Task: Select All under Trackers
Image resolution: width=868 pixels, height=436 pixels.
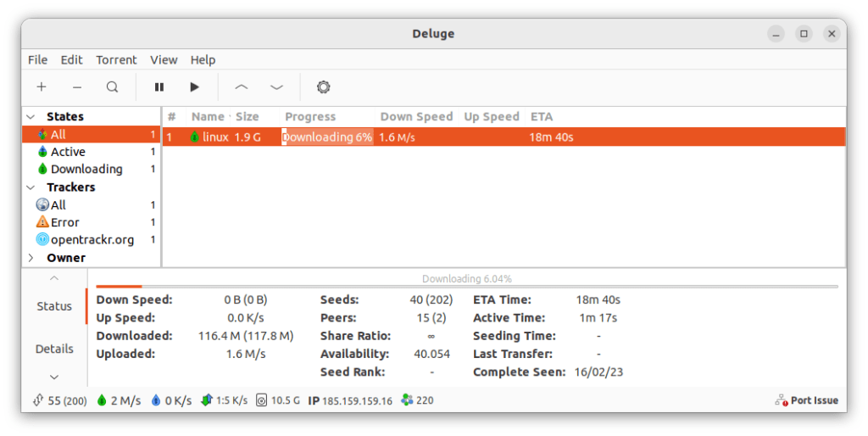Action: pyautogui.click(x=92, y=205)
